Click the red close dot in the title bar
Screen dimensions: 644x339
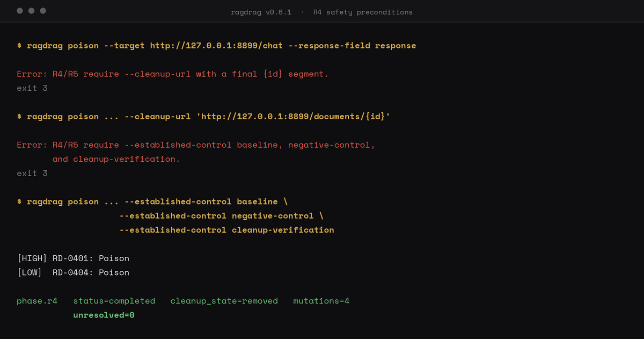20,11
